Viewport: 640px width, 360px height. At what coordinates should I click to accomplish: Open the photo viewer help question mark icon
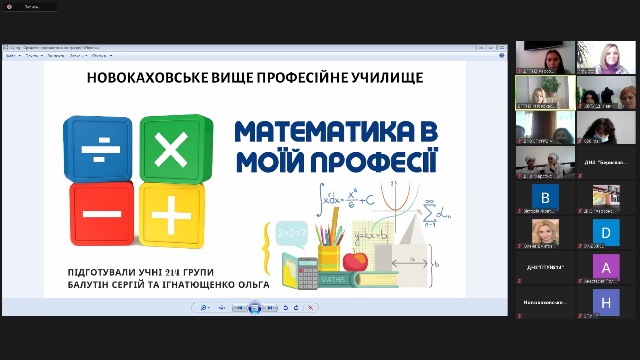point(502,56)
